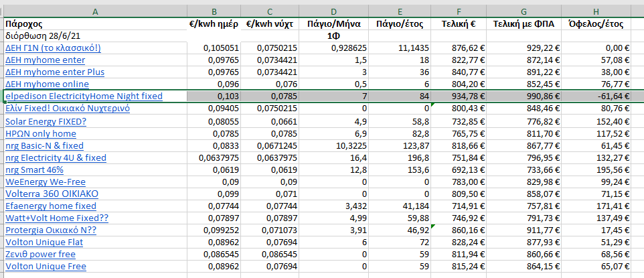Viewport: 644px width, 278px height.
Task: Select the 864,15 € cell
Action: pyautogui.click(x=524, y=267)
